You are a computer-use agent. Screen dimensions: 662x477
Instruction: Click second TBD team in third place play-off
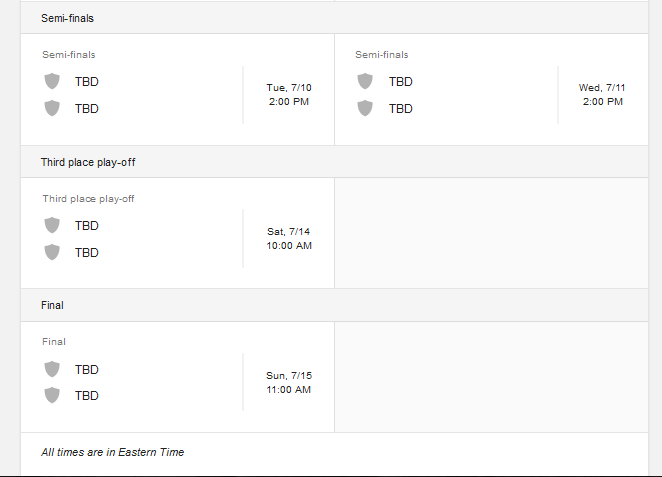(87, 252)
